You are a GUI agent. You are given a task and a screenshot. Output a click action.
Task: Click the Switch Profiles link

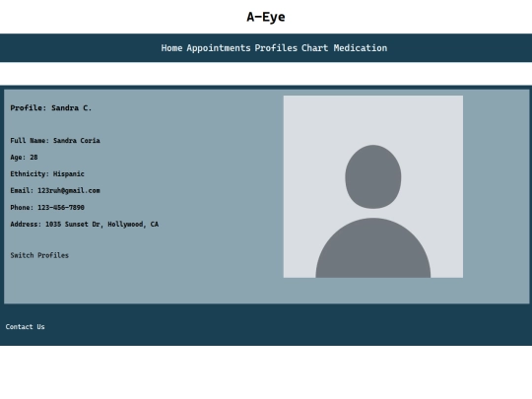(x=39, y=255)
